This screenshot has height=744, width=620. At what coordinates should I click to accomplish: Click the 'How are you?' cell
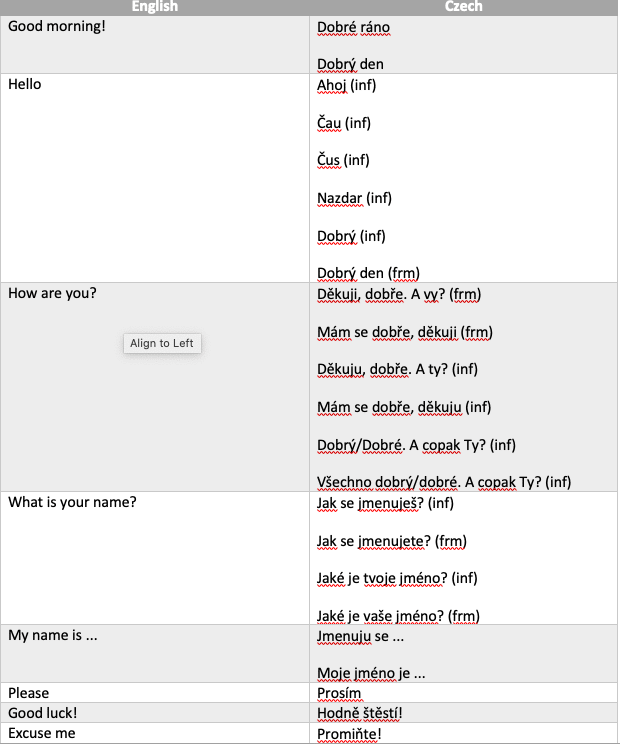click(x=155, y=387)
